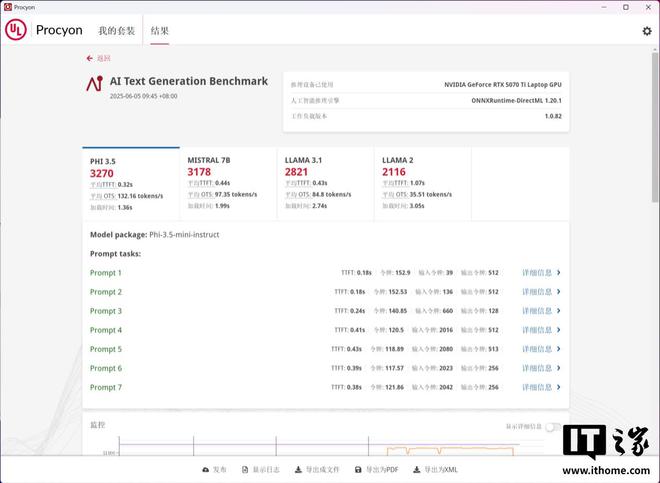
Task: Click the ONNXRuntime-DirectML 1.20.1 text
Action: pyautogui.click(x=516, y=101)
